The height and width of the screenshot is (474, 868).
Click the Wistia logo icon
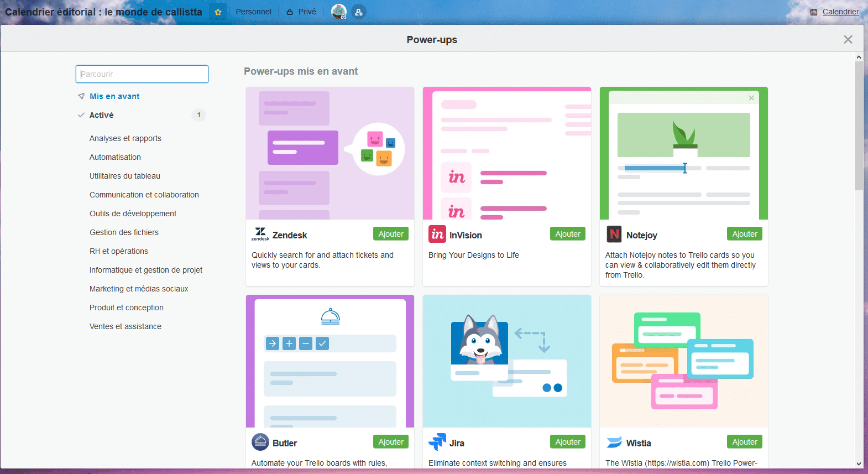pos(614,442)
